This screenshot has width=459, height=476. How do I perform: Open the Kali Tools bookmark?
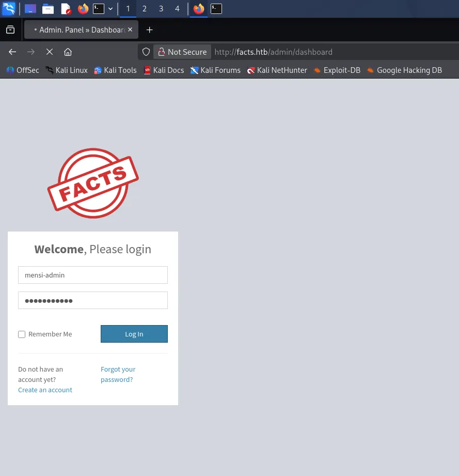coord(115,70)
